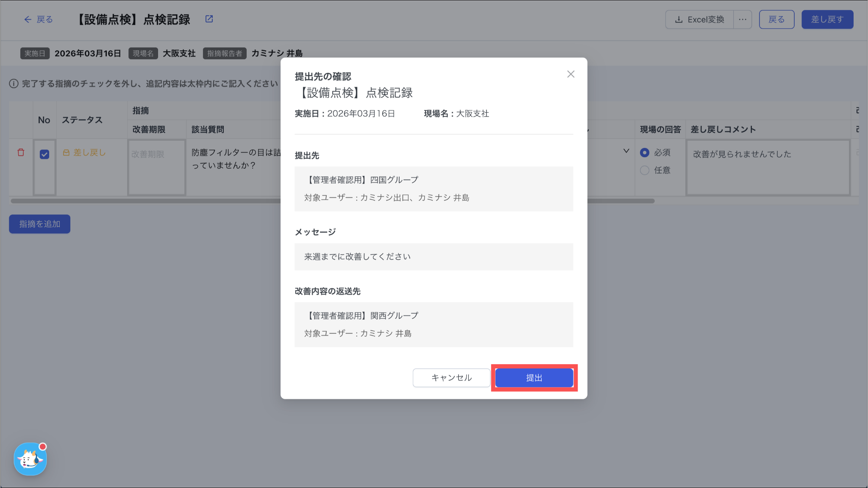Click the Excel変換 download button

(700, 20)
